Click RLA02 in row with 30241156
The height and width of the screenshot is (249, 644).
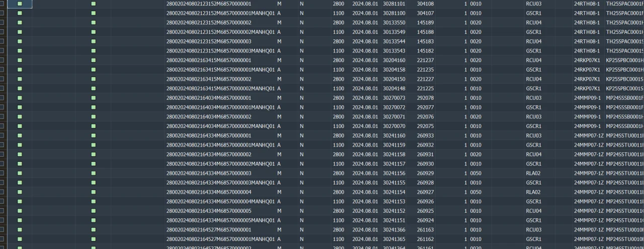coord(533,173)
